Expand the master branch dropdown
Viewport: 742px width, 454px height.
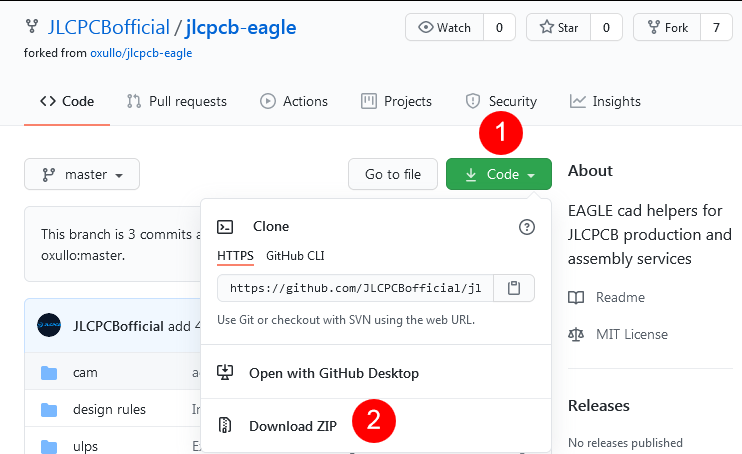click(82, 174)
